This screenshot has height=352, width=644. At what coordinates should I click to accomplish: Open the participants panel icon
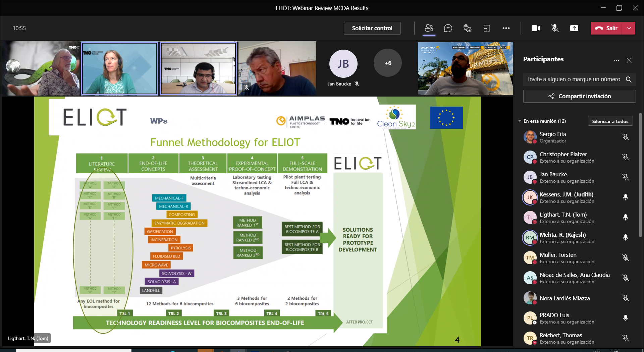(429, 28)
